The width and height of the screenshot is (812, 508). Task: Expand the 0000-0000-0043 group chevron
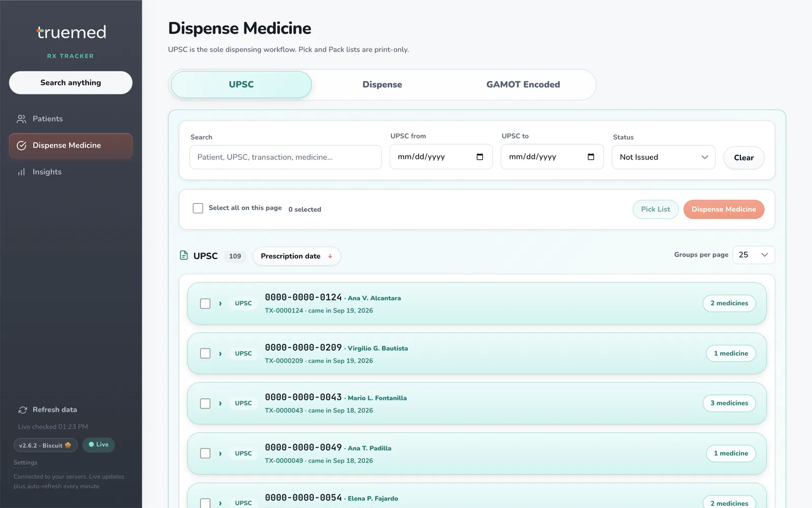[x=220, y=403]
